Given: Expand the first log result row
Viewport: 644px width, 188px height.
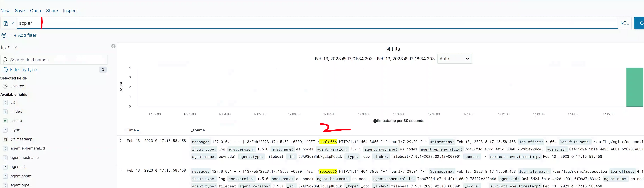Looking at the screenshot, I should tap(121, 140).
